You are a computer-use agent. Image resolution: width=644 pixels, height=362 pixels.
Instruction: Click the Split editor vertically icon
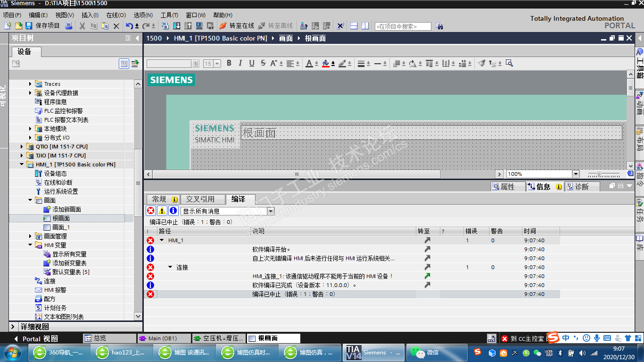coord(365,26)
